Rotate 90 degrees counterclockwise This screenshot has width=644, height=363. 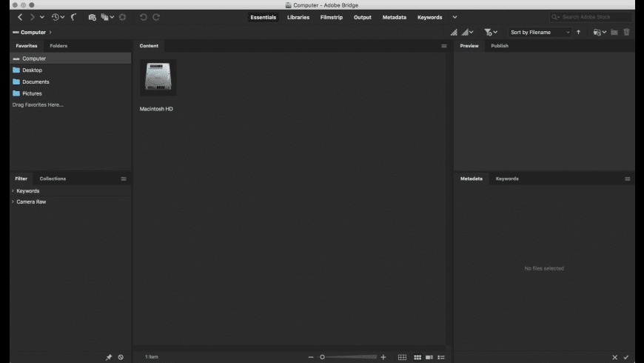click(143, 17)
